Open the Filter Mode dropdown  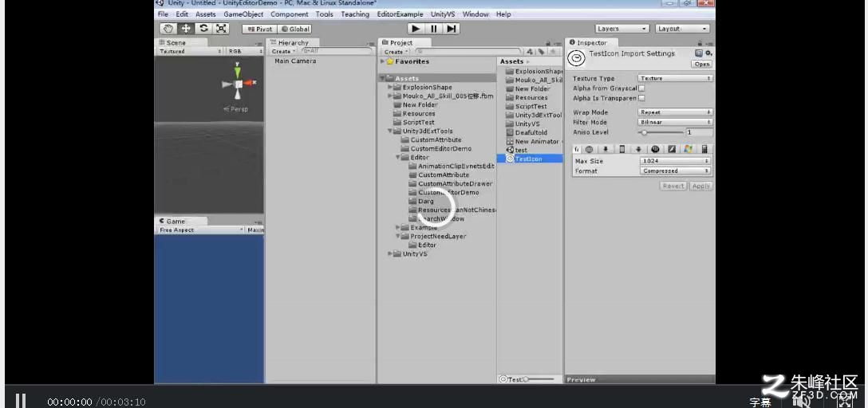coord(676,122)
